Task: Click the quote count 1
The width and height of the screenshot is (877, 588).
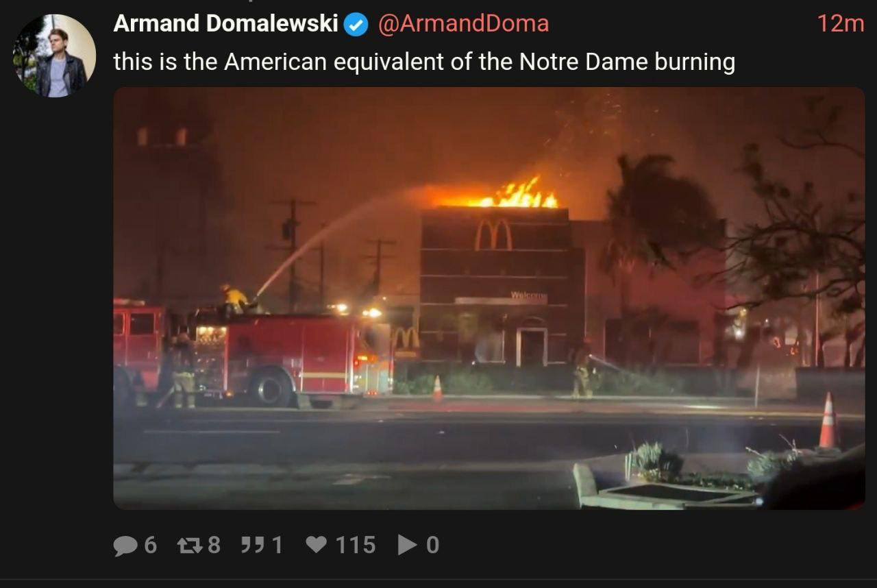Action: coord(277,545)
